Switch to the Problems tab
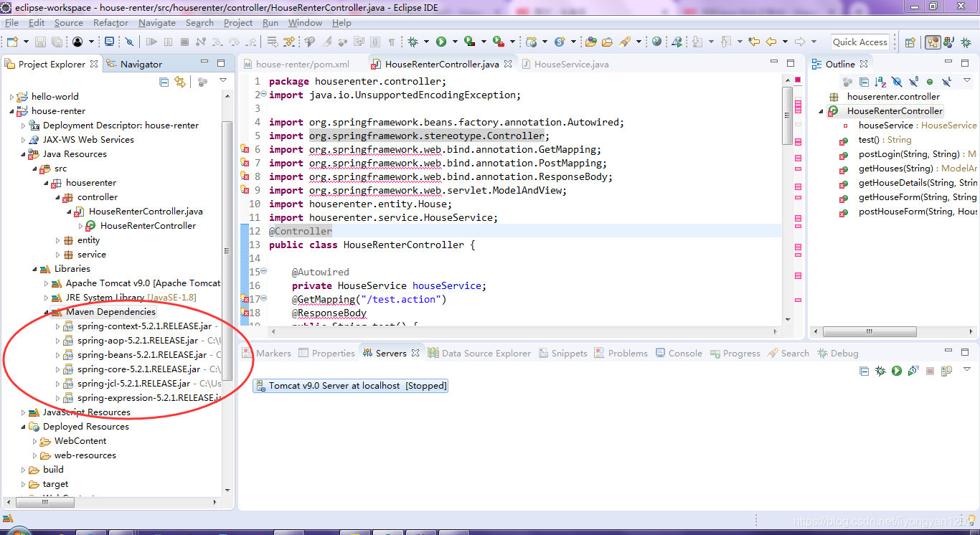Screen dimensions: 980x535 point(621,353)
